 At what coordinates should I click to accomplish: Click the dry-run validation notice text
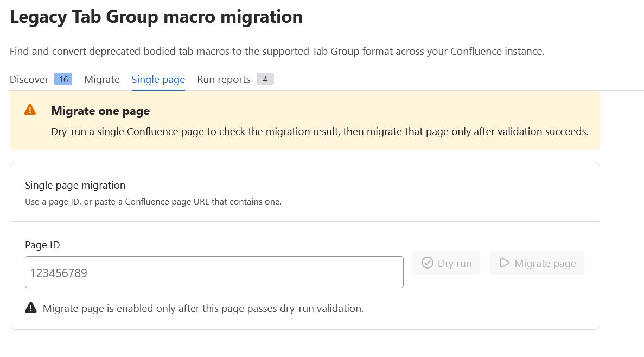(203, 309)
